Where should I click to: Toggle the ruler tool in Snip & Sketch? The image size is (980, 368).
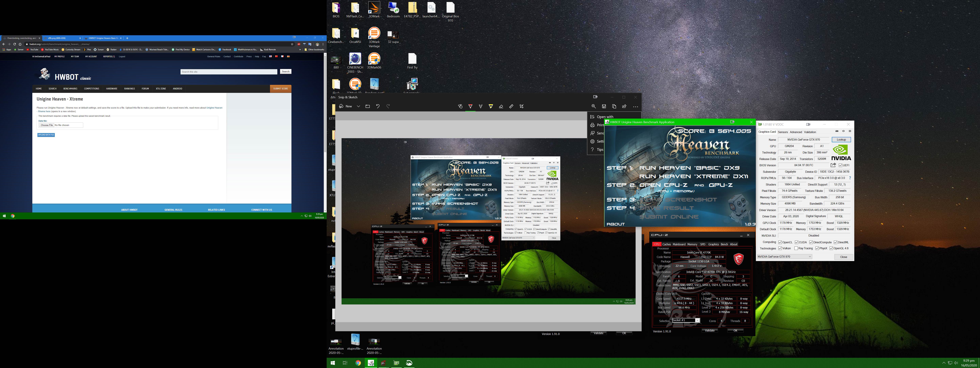pyautogui.click(x=511, y=106)
